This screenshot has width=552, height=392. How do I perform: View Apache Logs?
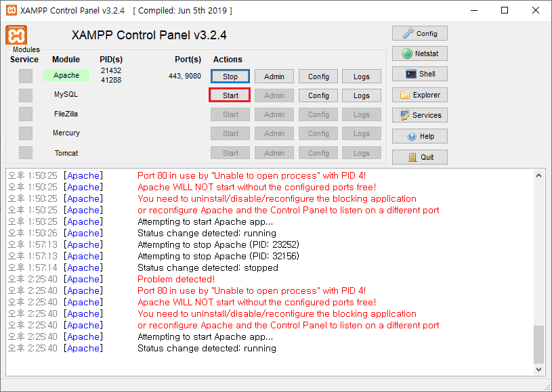[x=362, y=77]
